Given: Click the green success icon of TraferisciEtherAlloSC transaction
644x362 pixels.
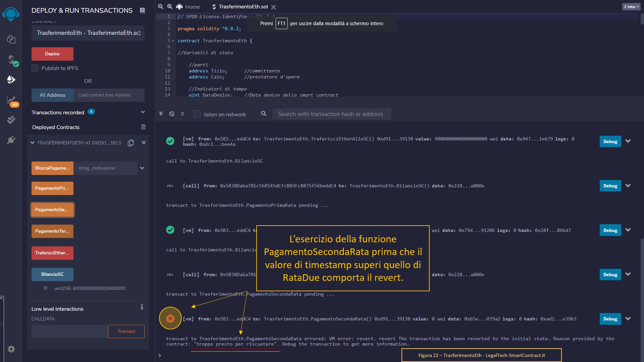Looking at the screenshot, I should pos(170,141).
